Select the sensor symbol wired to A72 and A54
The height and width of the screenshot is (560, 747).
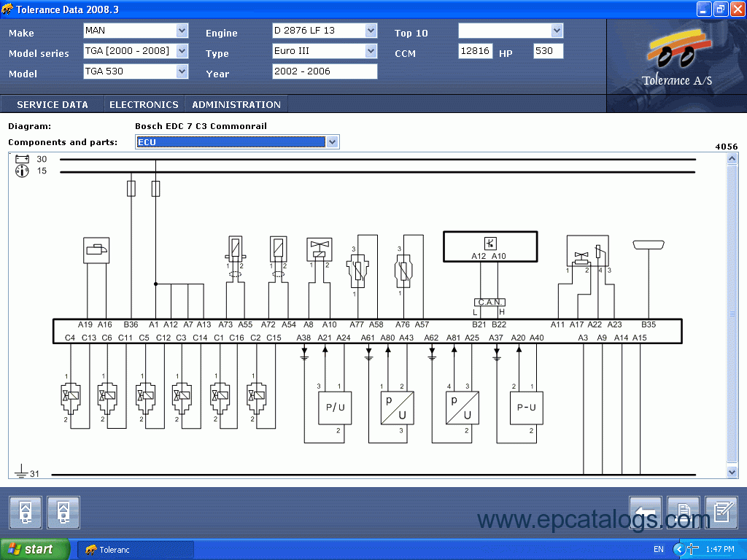coord(278,249)
